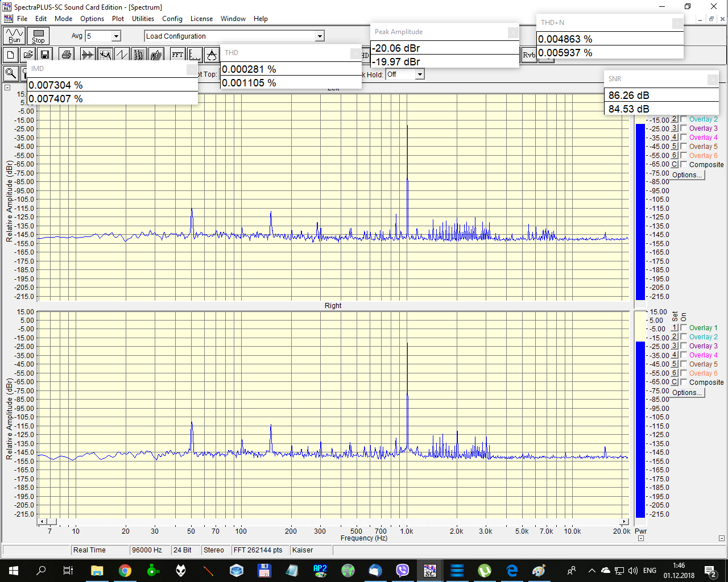728x582 pixels.
Task: Open the Config menu
Action: tap(172, 19)
